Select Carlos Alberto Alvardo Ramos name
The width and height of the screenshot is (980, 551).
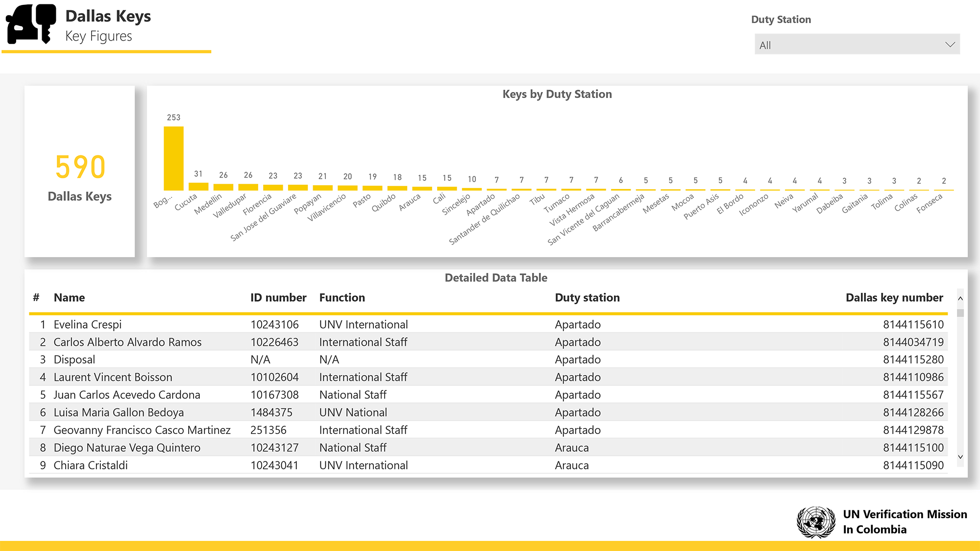127,342
